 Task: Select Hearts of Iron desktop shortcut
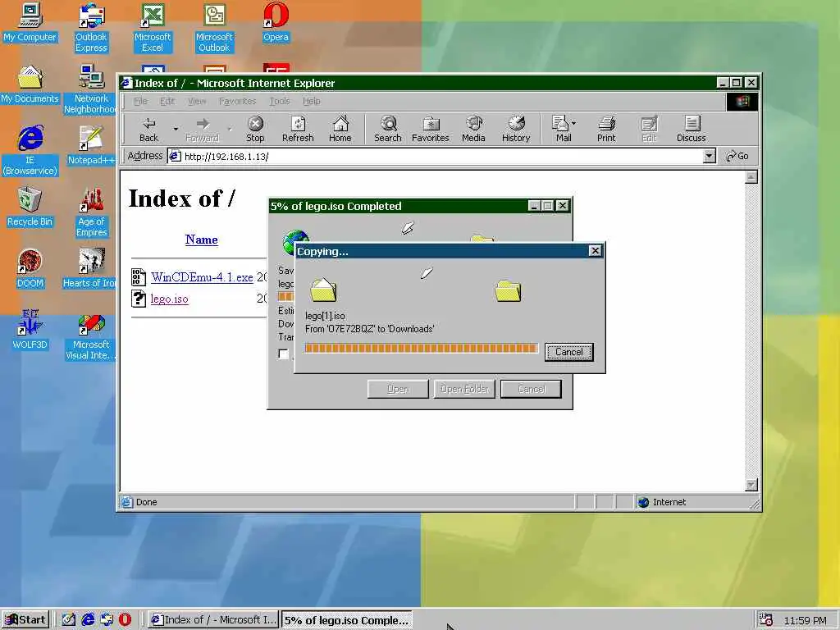[x=89, y=269]
